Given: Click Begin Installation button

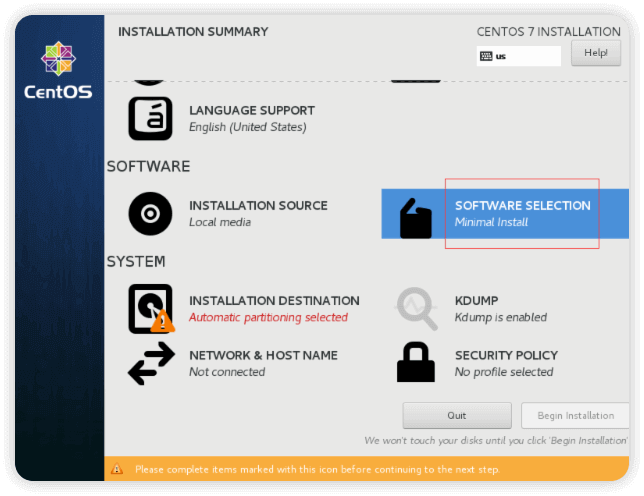Looking at the screenshot, I should coord(575,416).
